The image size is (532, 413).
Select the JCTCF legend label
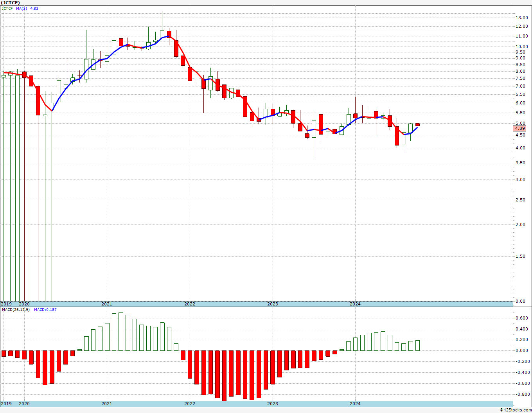point(7,8)
